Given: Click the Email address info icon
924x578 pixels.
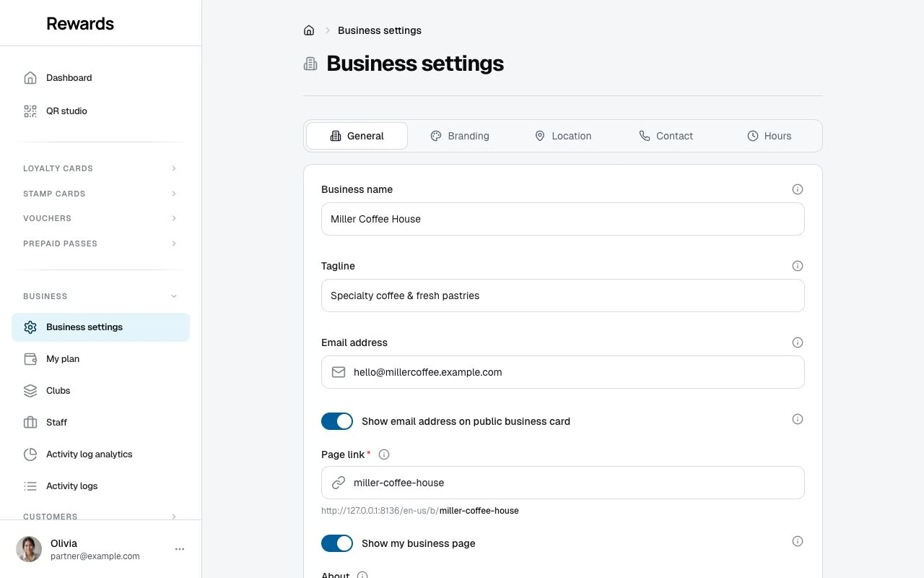Looking at the screenshot, I should coord(798,342).
